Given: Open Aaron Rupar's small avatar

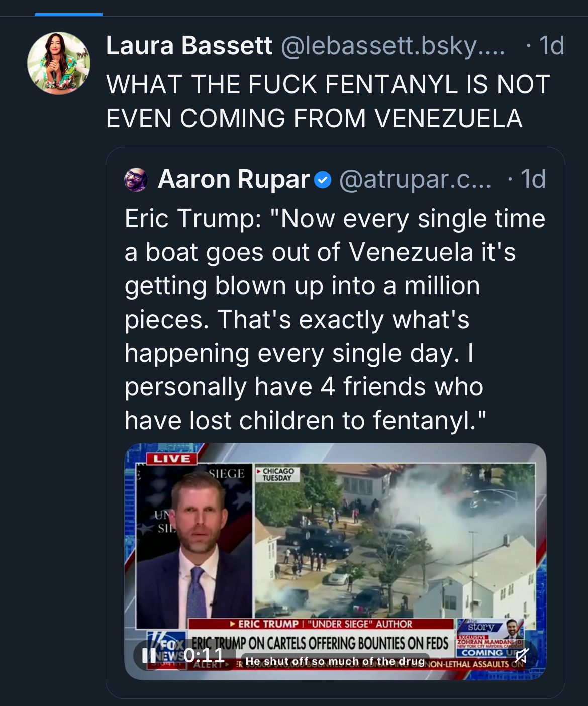Looking at the screenshot, I should [x=136, y=179].
